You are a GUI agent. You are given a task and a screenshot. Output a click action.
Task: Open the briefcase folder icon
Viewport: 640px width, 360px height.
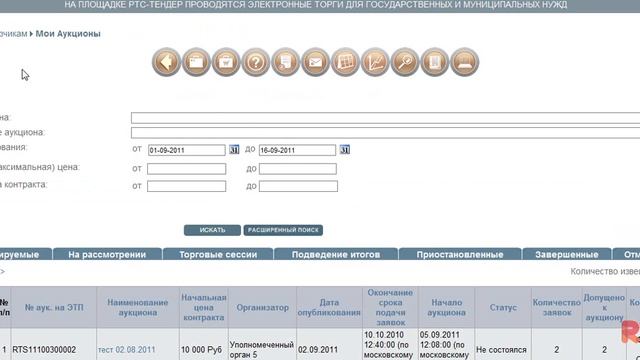tap(196, 62)
